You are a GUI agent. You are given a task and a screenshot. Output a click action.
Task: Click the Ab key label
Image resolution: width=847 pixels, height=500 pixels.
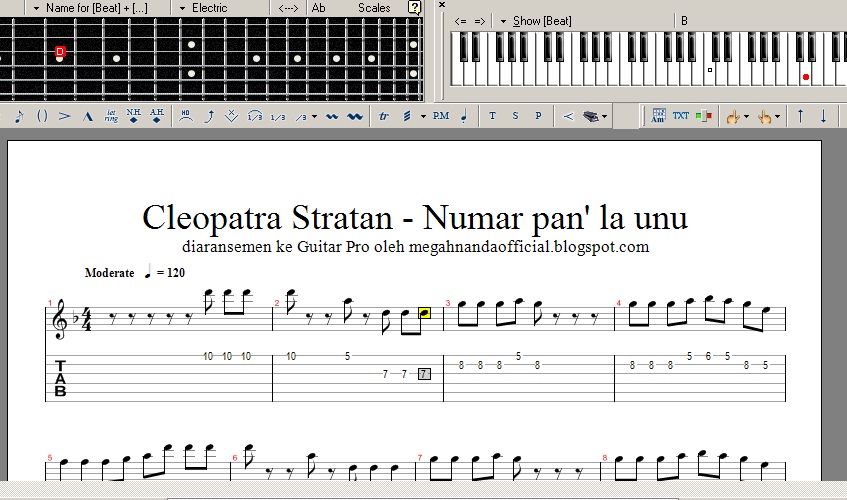[x=319, y=8]
